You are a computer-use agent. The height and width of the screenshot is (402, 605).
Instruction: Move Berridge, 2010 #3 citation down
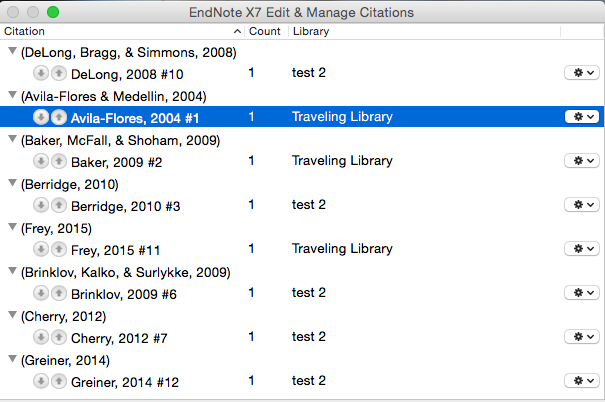(40, 206)
